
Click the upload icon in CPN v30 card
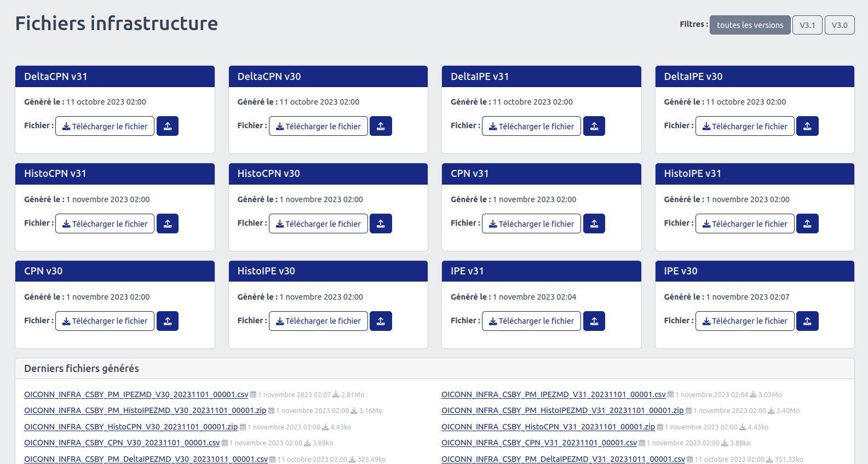pyautogui.click(x=168, y=321)
